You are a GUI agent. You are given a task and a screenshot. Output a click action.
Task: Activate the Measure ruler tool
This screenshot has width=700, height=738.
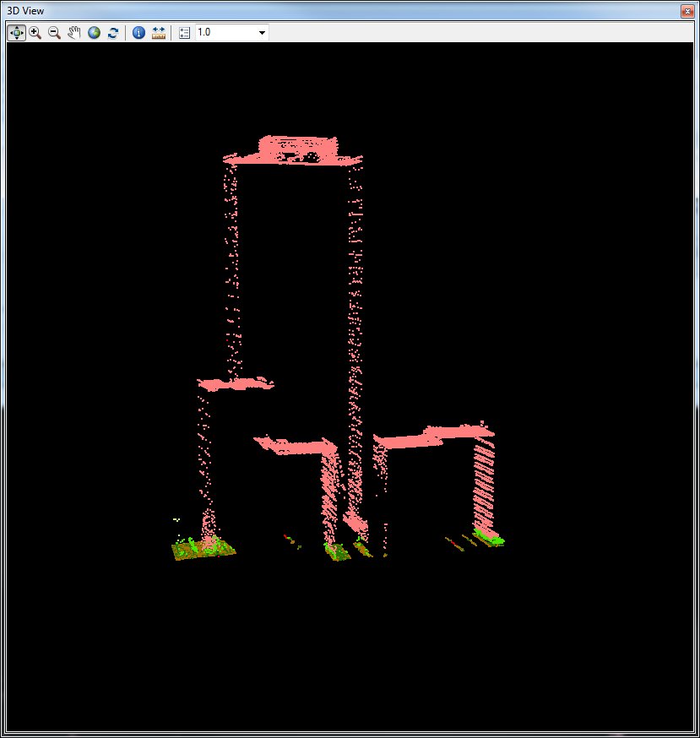tap(159, 32)
